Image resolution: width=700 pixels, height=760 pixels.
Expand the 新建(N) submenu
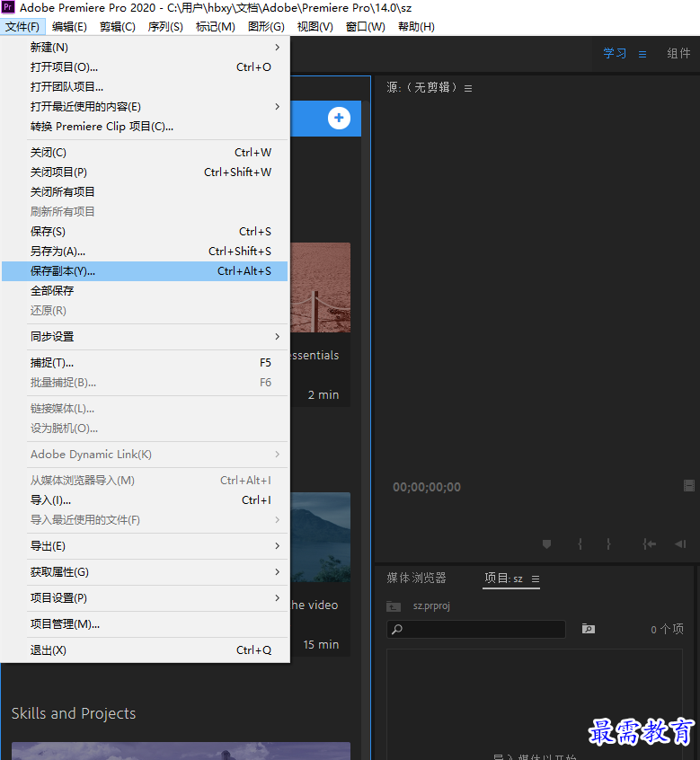(278, 47)
